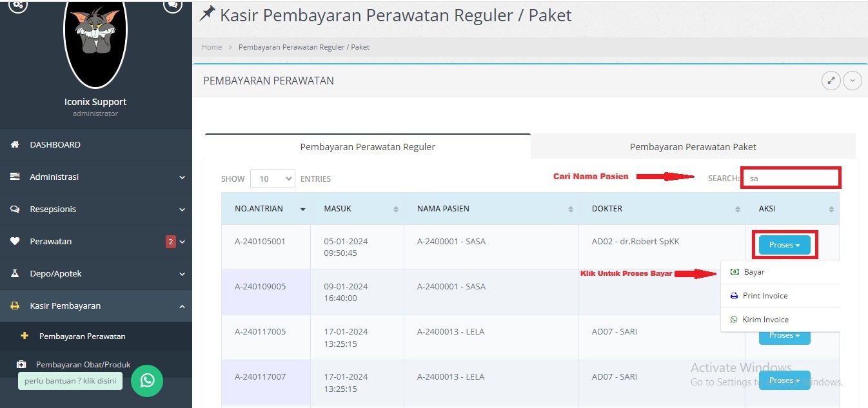This screenshot has height=408, width=868.
Task: Open the show entries count dropdown
Action: click(x=273, y=179)
